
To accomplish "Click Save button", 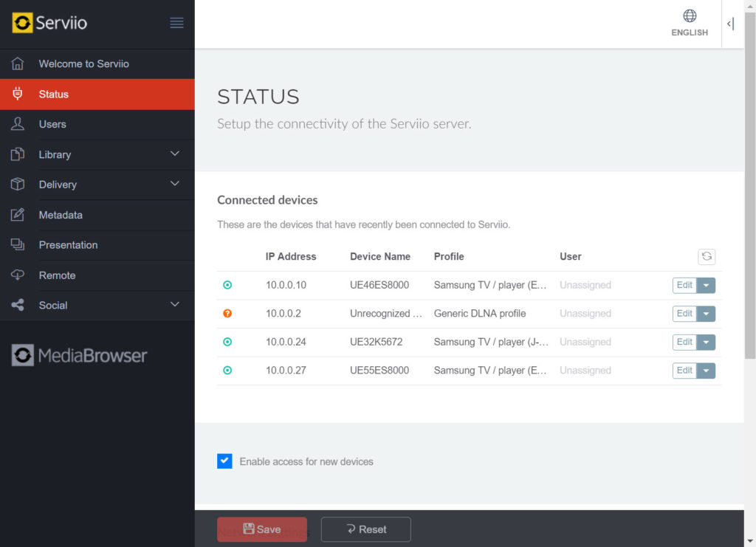I will coord(262,529).
